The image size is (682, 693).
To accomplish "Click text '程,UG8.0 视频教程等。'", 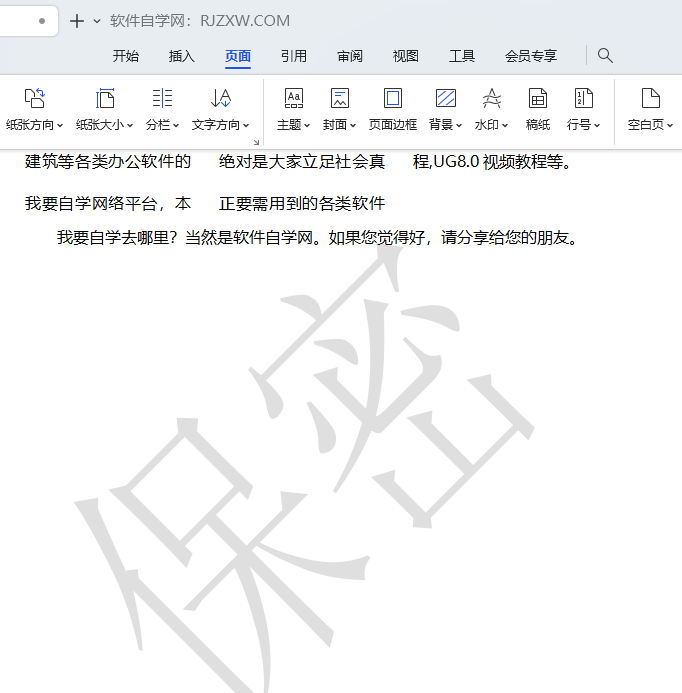I will pyautogui.click(x=492, y=162).
